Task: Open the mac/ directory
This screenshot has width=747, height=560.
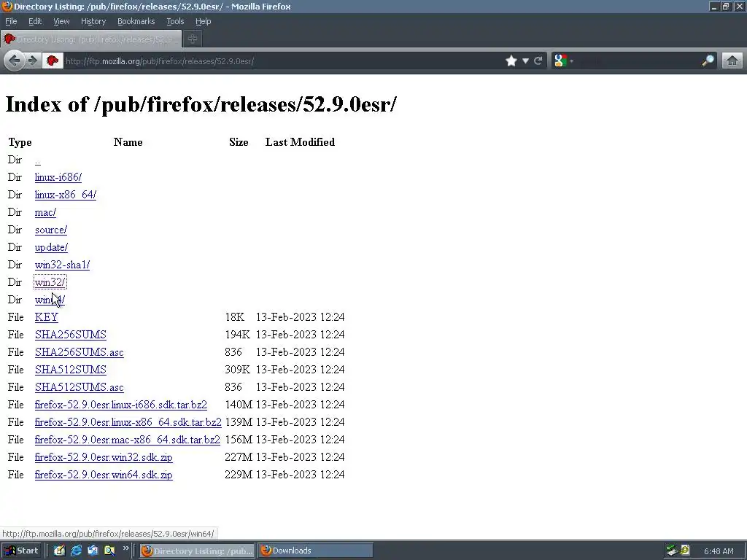Action: [45, 212]
